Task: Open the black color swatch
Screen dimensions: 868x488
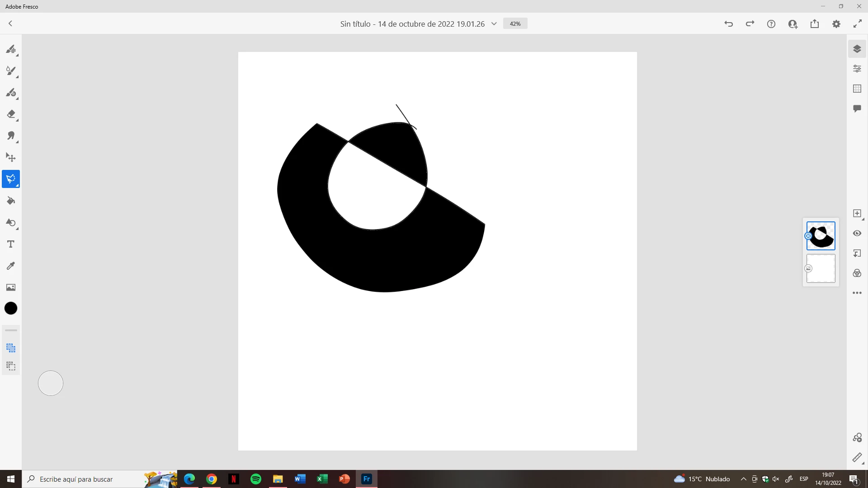Action: (11, 309)
